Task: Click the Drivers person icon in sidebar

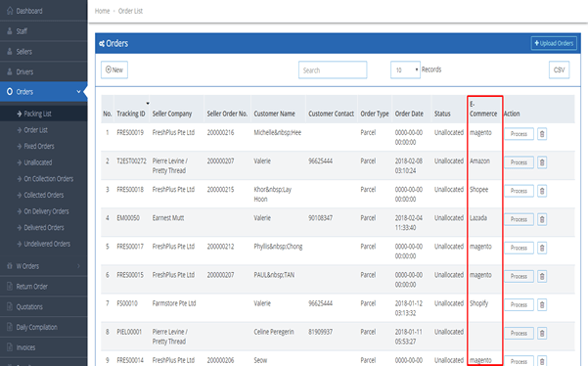Action: pos(10,71)
